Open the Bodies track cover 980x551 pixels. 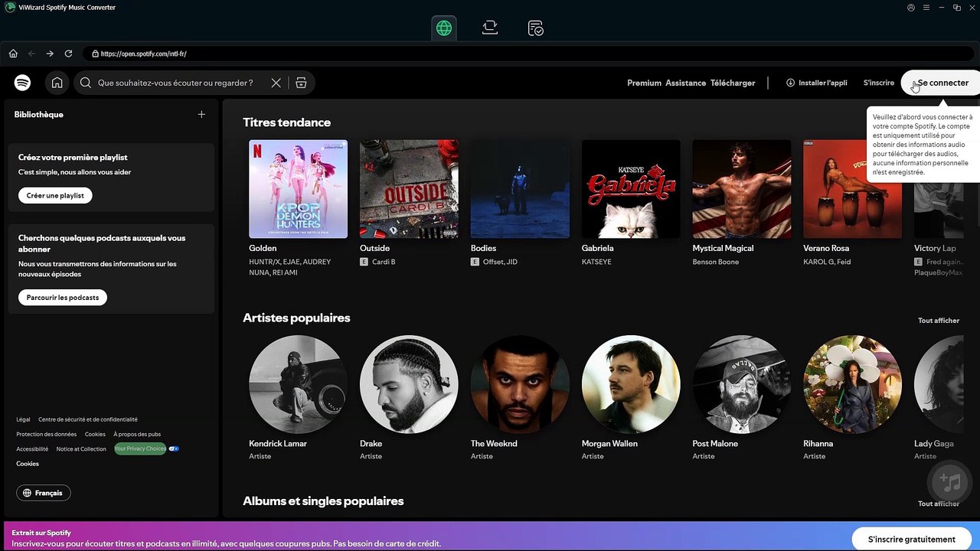coord(520,189)
